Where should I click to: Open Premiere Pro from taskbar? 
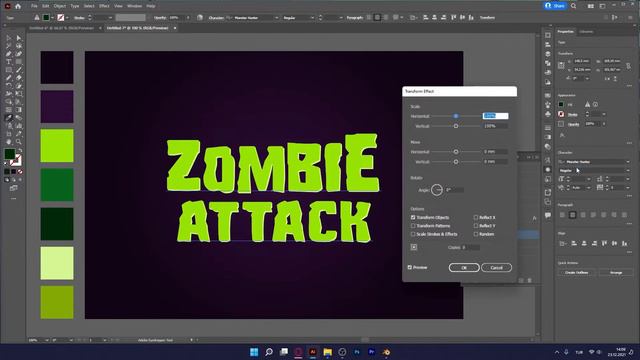[x=371, y=352]
